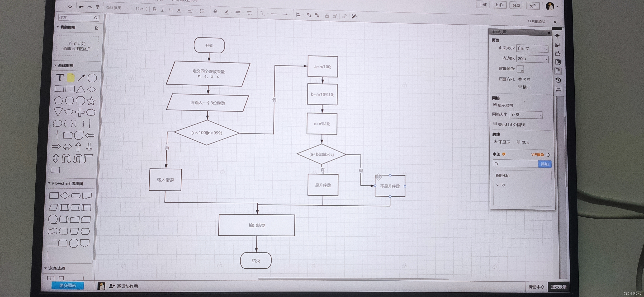
Task: Collapse the 泳池/泳道 swimlane section
Action: pos(46,268)
